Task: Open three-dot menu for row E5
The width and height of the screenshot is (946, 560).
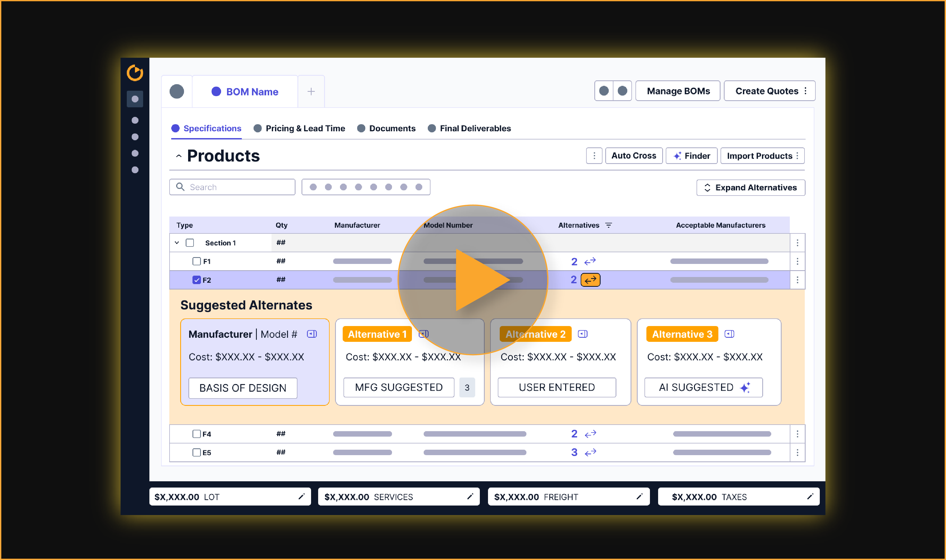Action: point(797,452)
